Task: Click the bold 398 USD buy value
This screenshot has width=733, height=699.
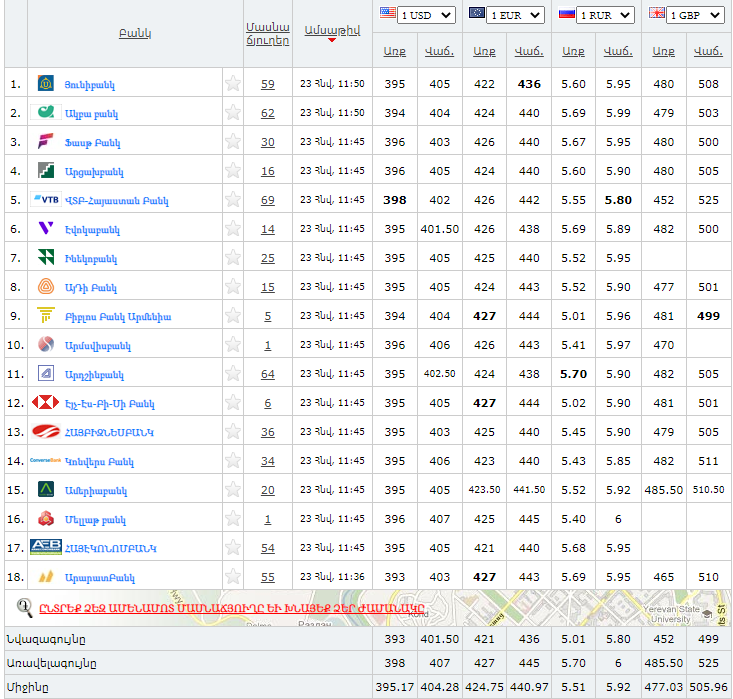Action: click(x=395, y=200)
